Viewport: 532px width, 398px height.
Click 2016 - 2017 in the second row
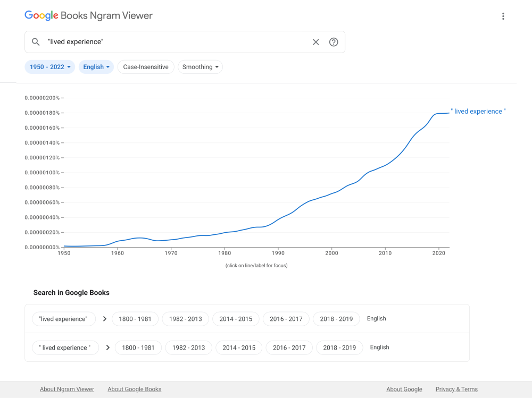(289, 348)
